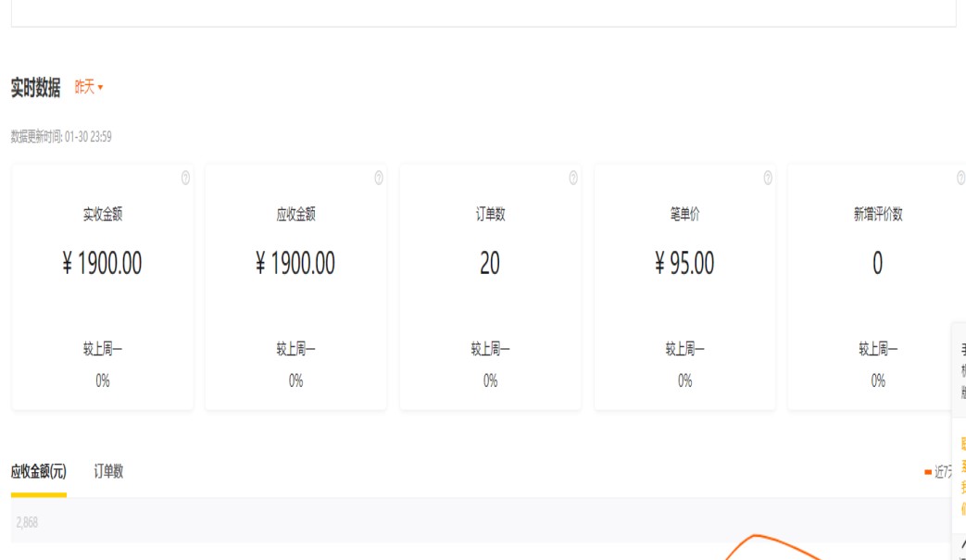Click the 实时数据 section heading

click(35, 88)
